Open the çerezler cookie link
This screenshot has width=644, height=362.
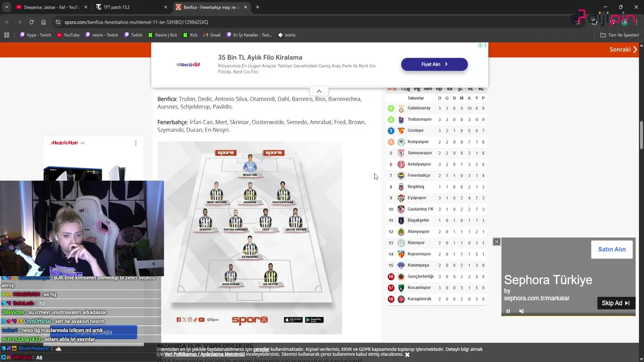[261, 349]
